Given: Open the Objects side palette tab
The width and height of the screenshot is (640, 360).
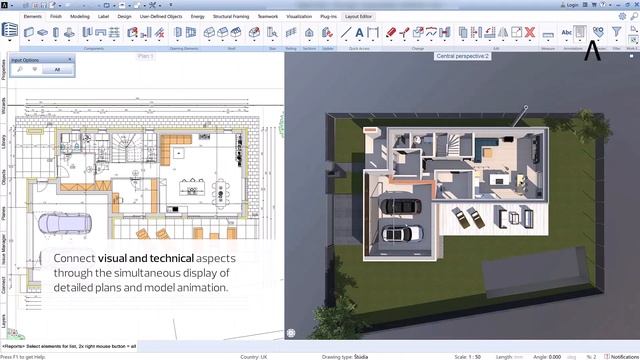Looking at the screenshot, I should pyautogui.click(x=4, y=177).
